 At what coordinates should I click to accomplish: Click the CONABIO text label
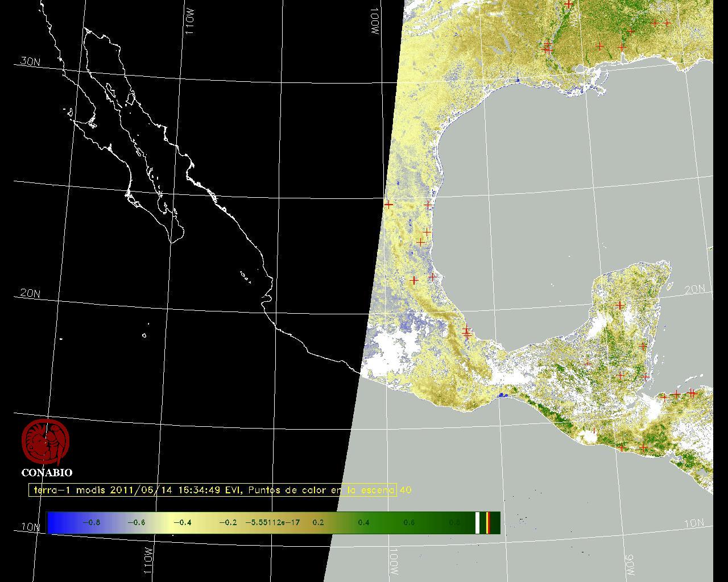click(x=47, y=473)
